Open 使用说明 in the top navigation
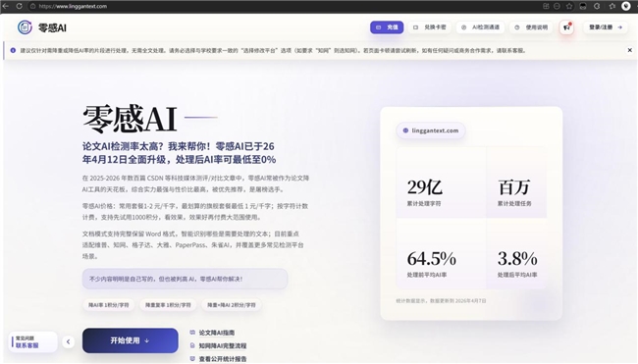The height and width of the screenshot is (364, 638). [x=531, y=27]
